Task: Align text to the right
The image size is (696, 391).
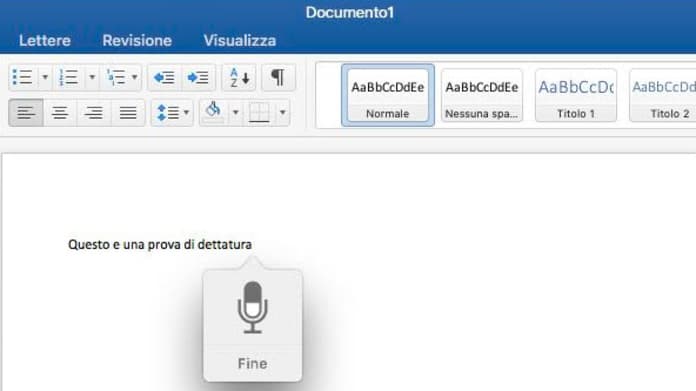Action: point(94,112)
